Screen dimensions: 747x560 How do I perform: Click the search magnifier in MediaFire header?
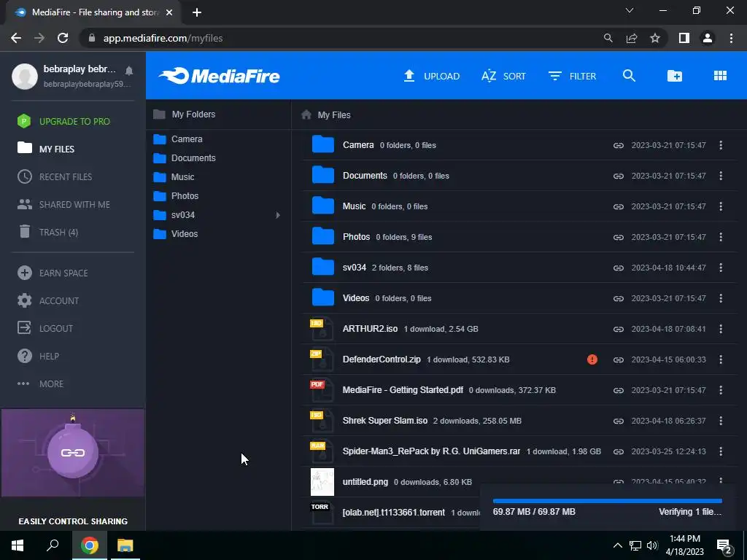point(629,76)
